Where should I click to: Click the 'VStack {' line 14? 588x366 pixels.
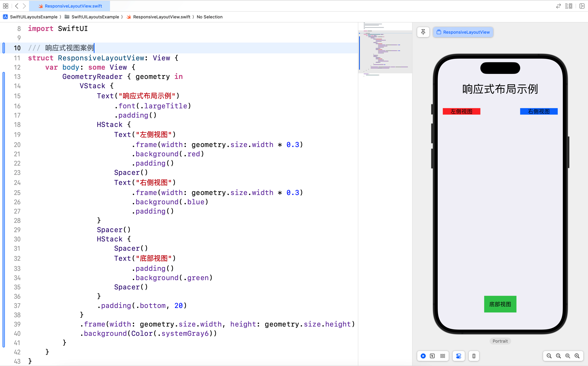97,86
